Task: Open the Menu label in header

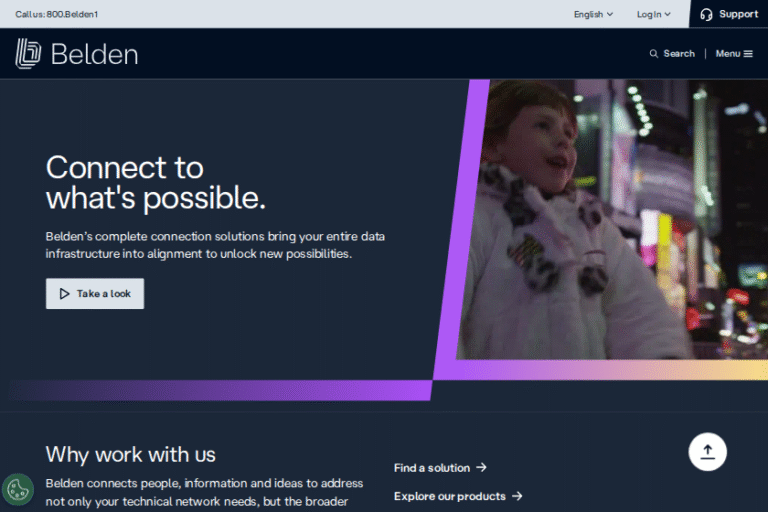Action: [727, 54]
